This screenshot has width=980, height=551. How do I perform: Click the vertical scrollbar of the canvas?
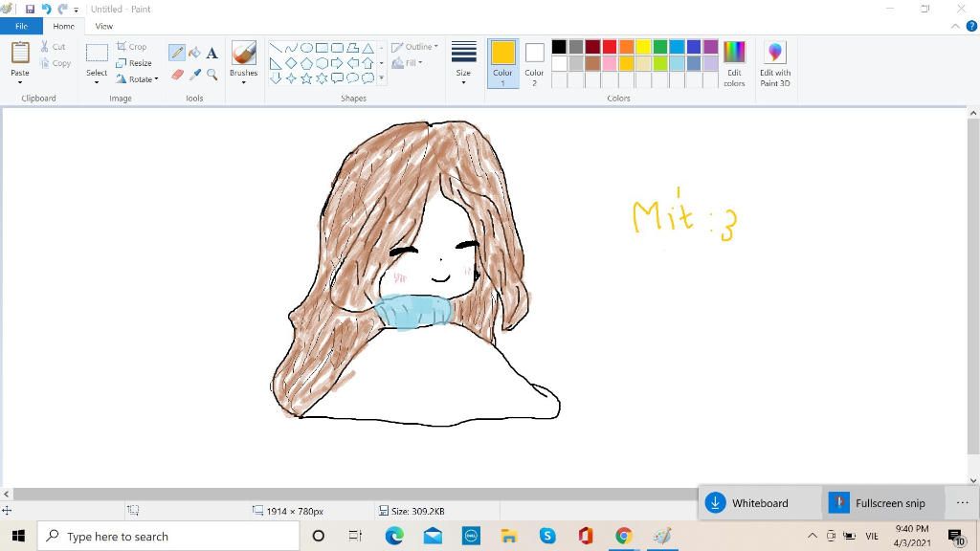pyautogui.click(x=973, y=287)
